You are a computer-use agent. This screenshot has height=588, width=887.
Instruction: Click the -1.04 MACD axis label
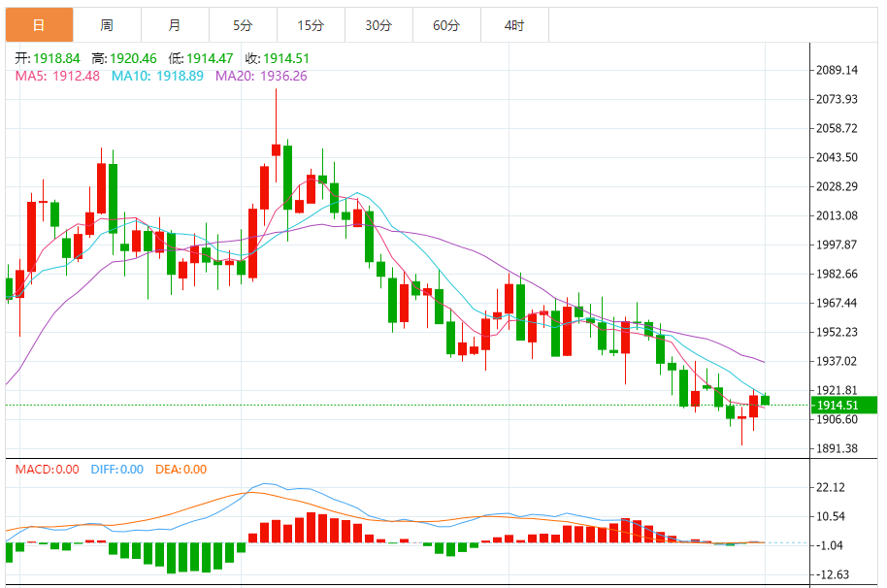click(831, 545)
